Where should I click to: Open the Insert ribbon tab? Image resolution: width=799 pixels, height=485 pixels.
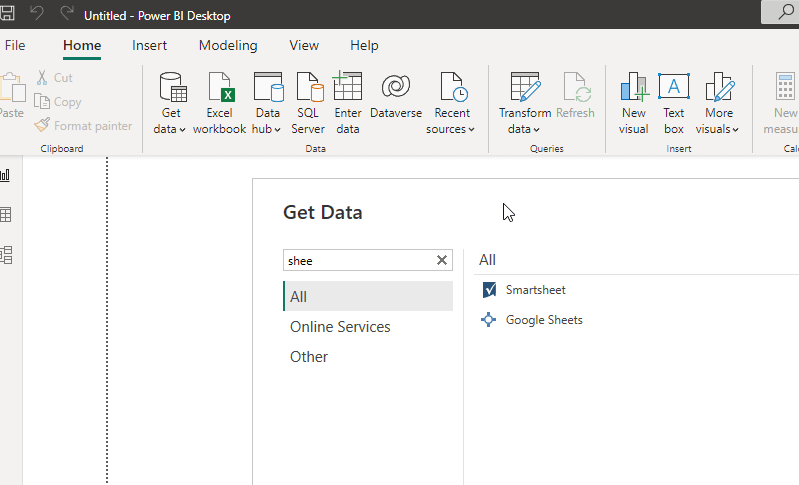(x=150, y=45)
